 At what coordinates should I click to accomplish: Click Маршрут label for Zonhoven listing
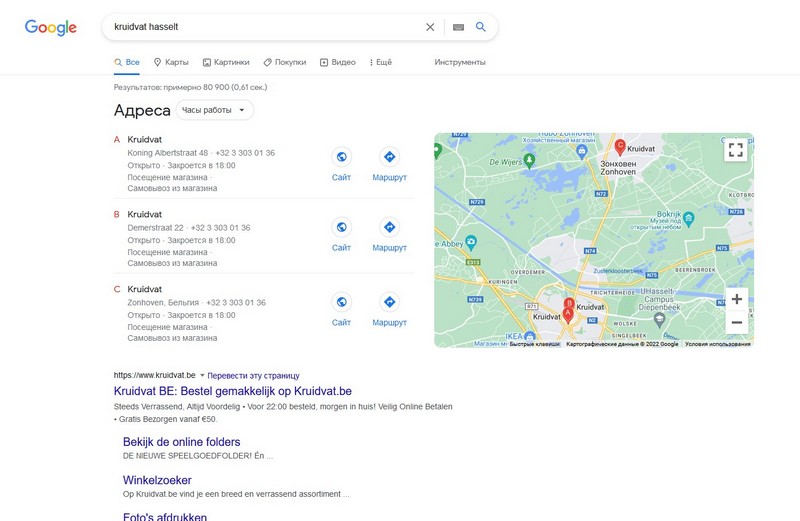click(389, 323)
